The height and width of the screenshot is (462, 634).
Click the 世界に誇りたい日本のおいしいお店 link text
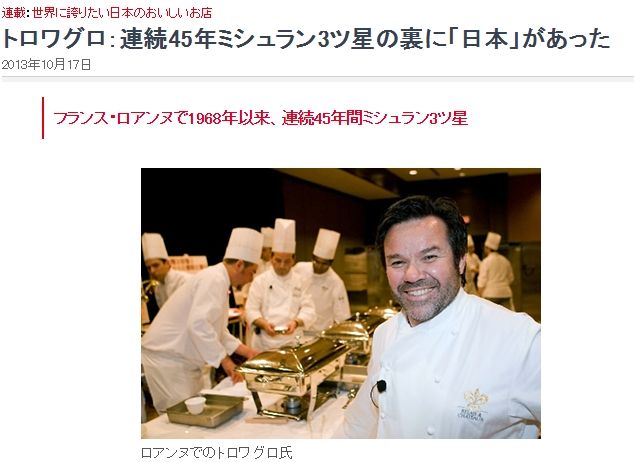pos(122,13)
